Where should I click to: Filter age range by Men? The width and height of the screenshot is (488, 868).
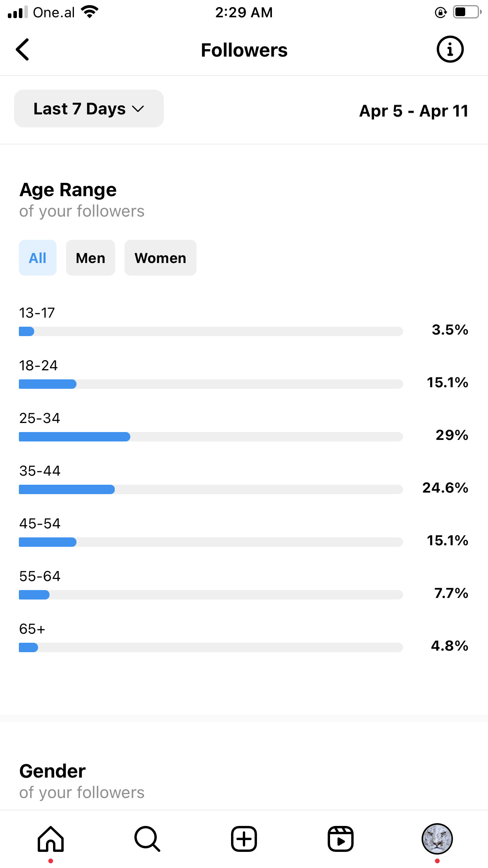pyautogui.click(x=90, y=258)
